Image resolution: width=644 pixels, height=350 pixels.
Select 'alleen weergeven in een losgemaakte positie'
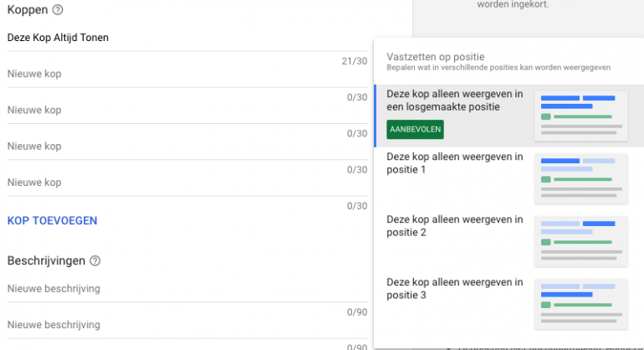click(x=509, y=116)
